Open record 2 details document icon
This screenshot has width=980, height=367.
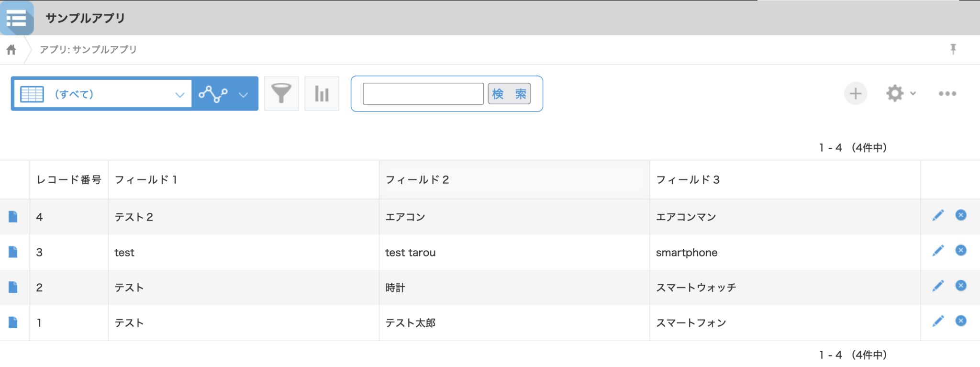pyautogui.click(x=13, y=287)
